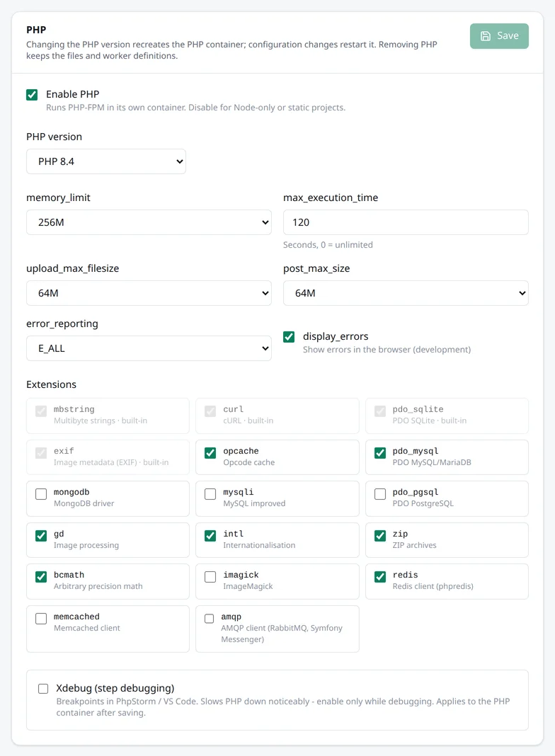Click the 'Arbitrary precision math' description
This screenshot has height=756, width=555.
point(98,586)
